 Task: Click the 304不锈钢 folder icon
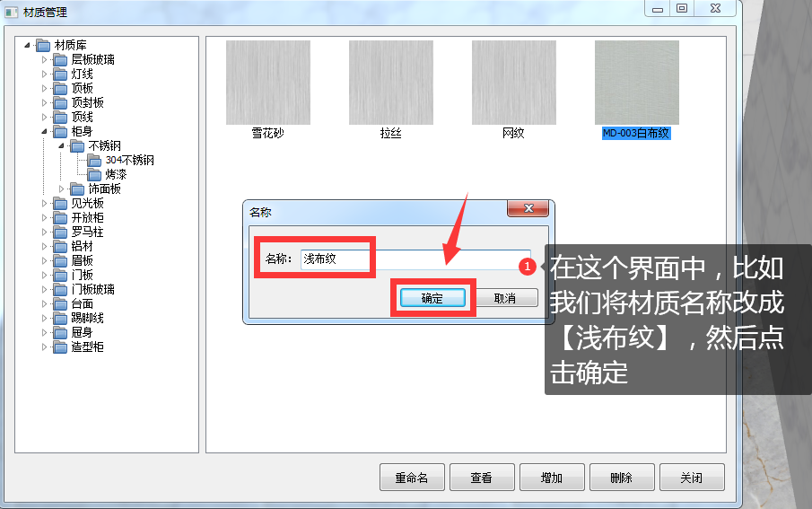point(94,161)
